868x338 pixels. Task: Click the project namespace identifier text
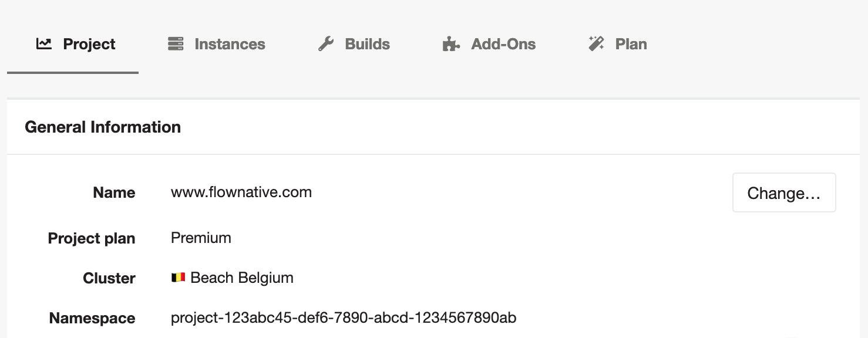coord(344,318)
